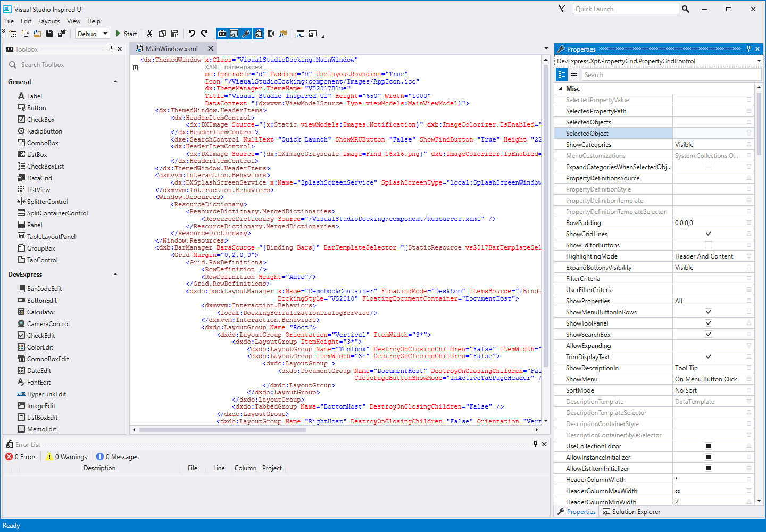
Task: Open the document tabs list dropdown arrow
Action: click(x=546, y=48)
